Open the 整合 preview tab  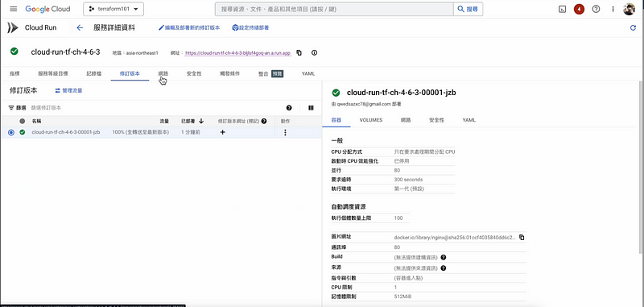[270, 74]
